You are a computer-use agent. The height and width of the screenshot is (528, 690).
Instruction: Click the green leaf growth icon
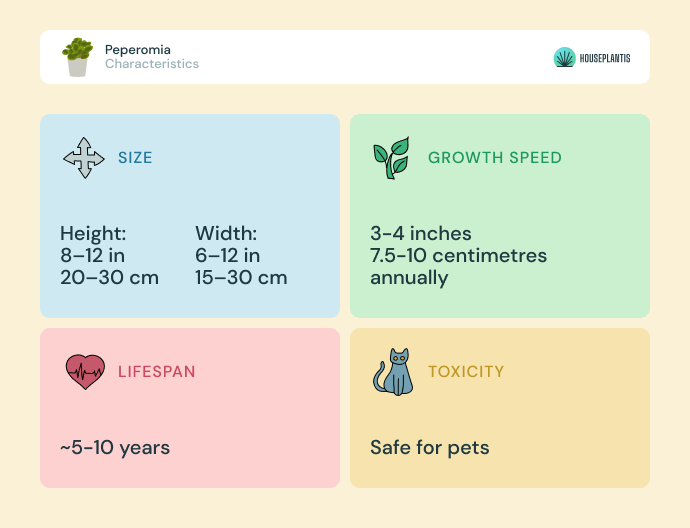click(x=392, y=158)
